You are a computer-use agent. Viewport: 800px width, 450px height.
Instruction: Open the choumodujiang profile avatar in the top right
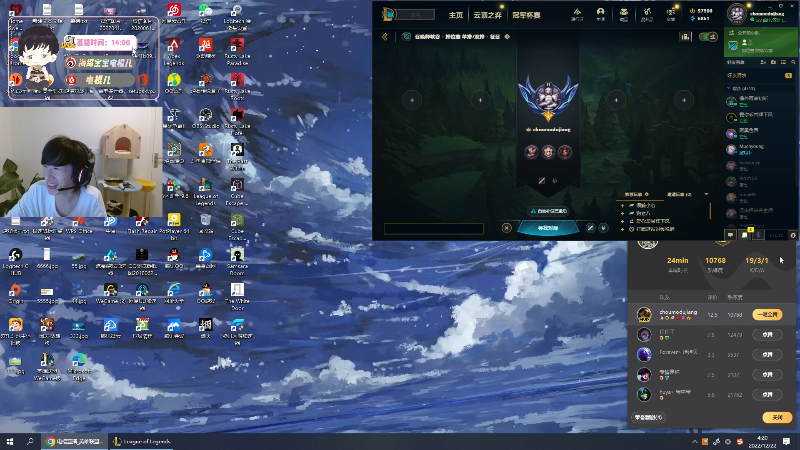[x=737, y=14]
